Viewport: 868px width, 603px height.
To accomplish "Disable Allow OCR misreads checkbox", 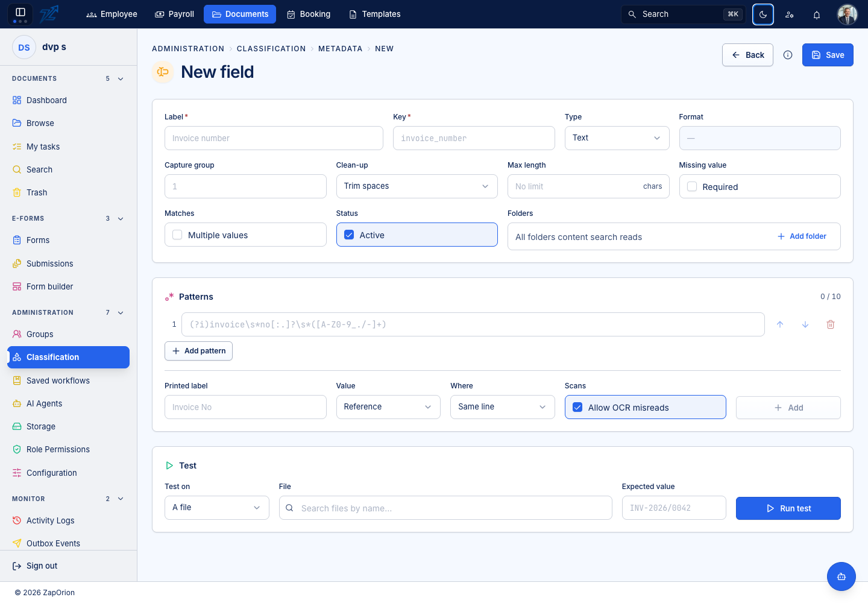I will coord(577,408).
